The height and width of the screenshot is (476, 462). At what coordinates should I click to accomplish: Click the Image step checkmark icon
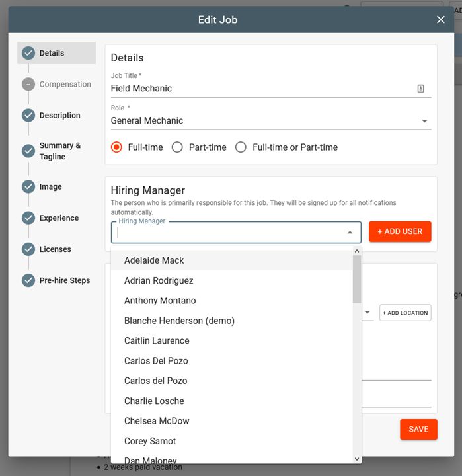click(x=28, y=186)
